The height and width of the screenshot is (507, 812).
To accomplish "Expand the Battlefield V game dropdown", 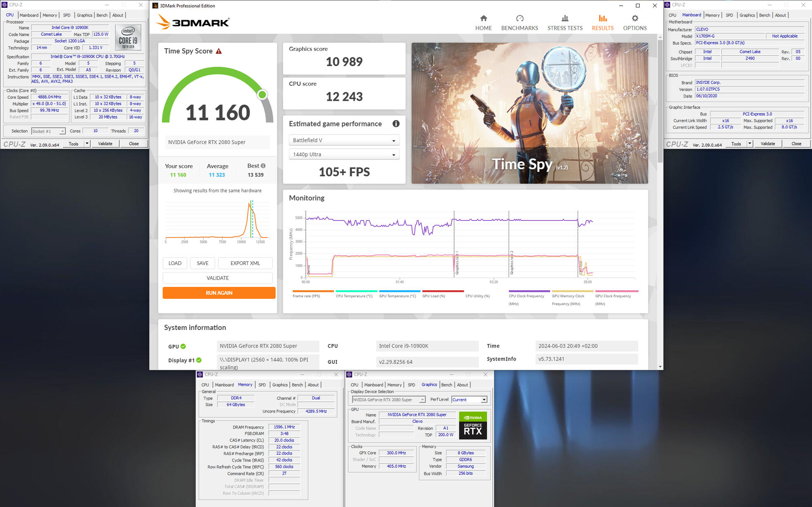I will (344, 140).
